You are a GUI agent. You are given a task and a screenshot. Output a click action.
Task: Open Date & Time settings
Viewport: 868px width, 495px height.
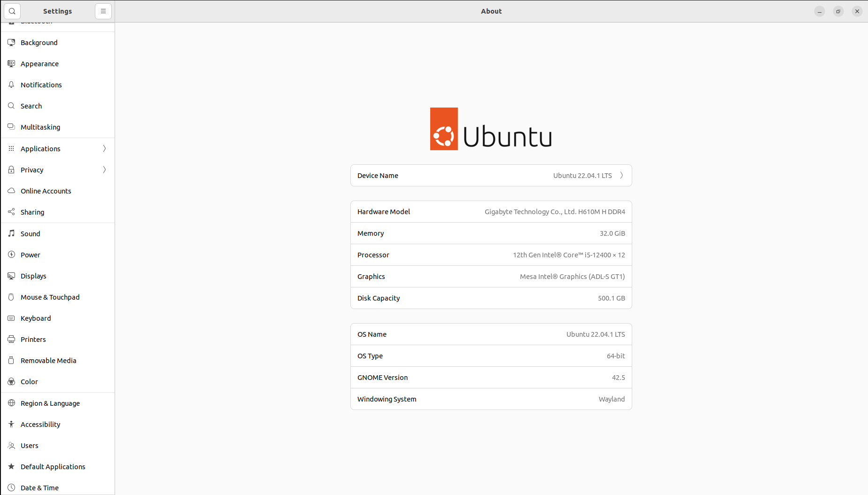pos(39,487)
